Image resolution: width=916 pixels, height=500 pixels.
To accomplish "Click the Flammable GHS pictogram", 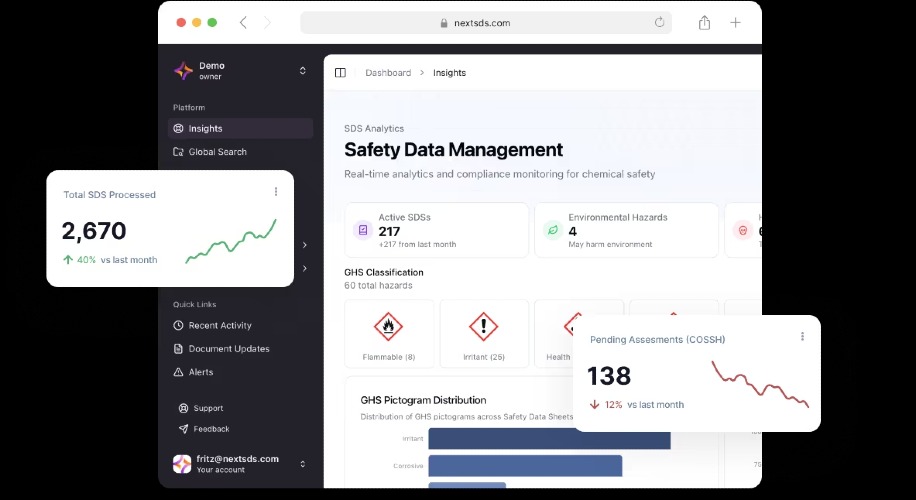I will (x=388, y=326).
